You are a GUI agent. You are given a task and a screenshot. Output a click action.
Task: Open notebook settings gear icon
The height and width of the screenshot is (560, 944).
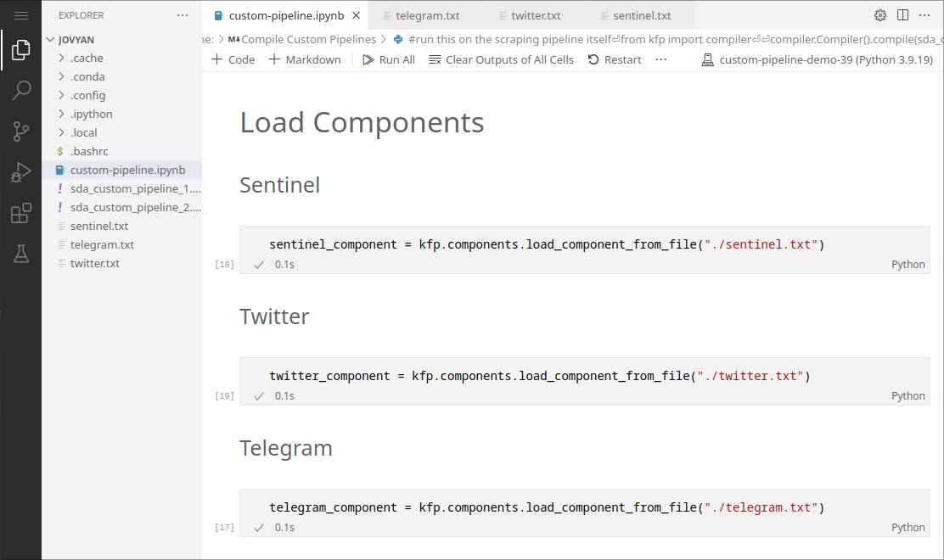pyautogui.click(x=880, y=15)
